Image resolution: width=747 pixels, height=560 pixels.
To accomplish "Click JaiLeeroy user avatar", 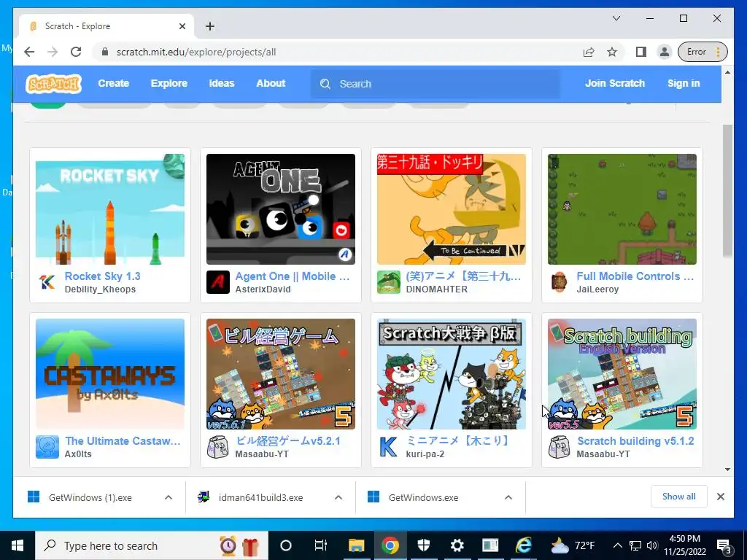I will click(560, 282).
